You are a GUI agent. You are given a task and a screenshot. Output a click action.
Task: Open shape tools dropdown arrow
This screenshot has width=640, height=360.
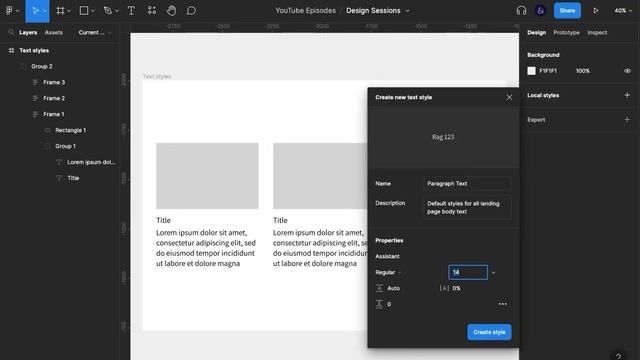93,11
